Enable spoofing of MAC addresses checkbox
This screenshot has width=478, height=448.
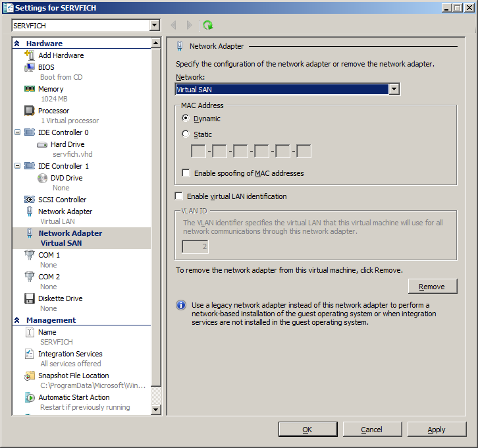pos(186,173)
